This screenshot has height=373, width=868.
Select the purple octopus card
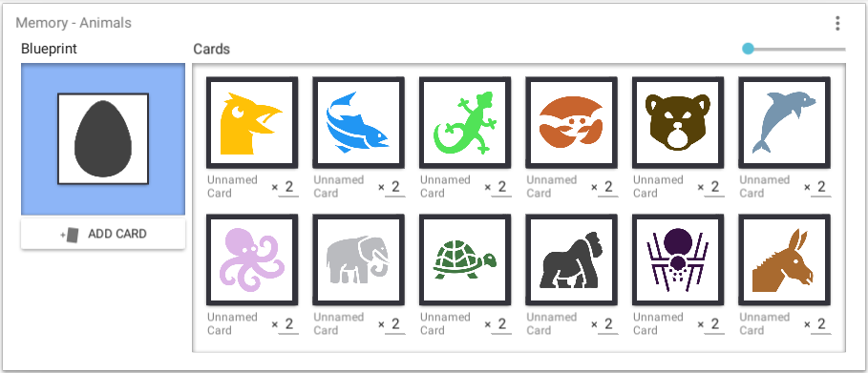point(252,260)
